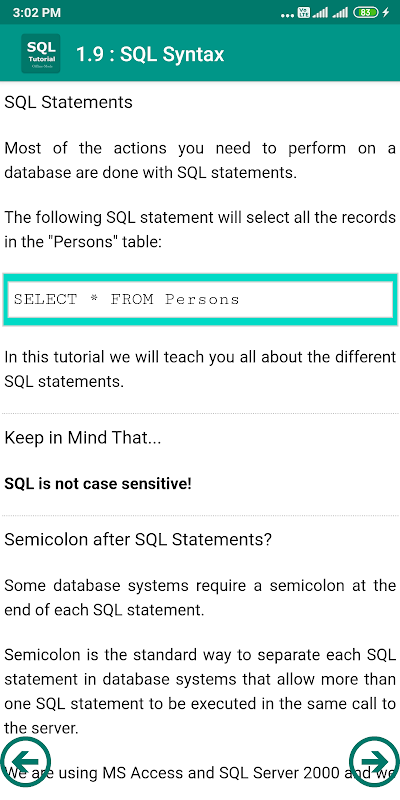This screenshot has height=800, width=400.
Task: Tap the 'Keep in Mind That...' heading
Action: pos(83,438)
